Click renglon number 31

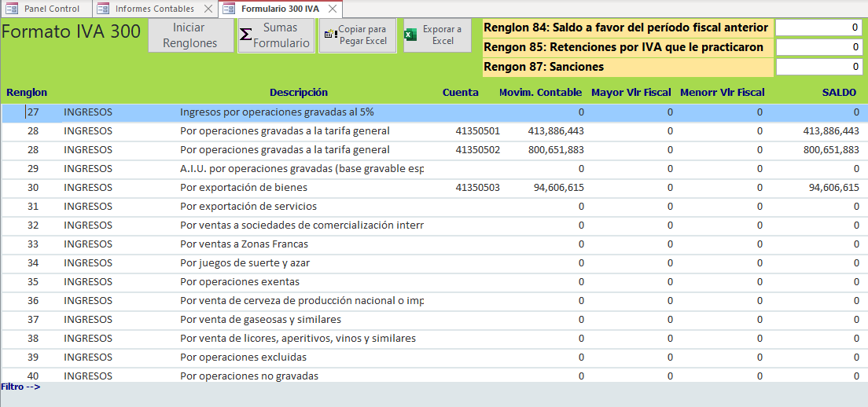point(33,207)
